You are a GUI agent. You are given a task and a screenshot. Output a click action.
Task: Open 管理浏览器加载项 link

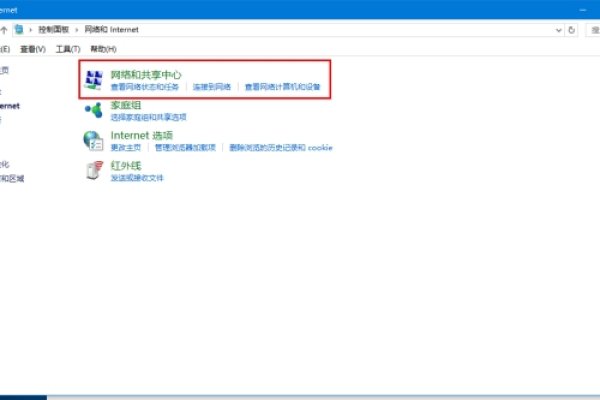185,147
